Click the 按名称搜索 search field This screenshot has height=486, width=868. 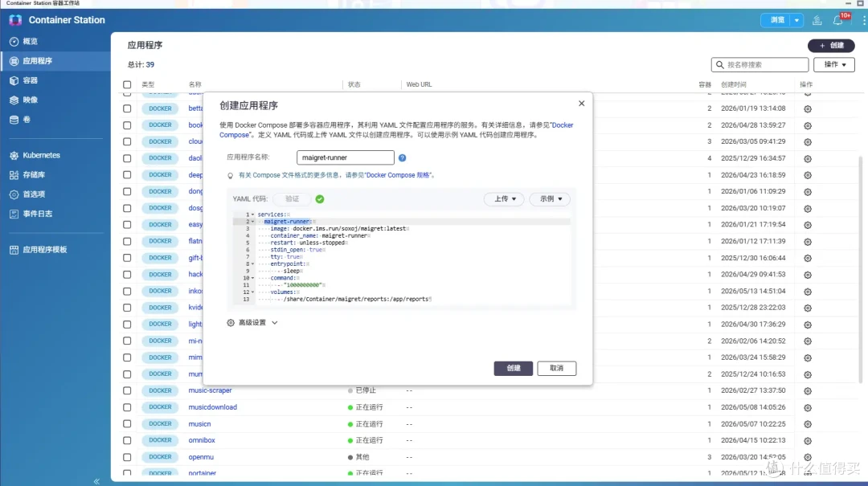pyautogui.click(x=759, y=65)
